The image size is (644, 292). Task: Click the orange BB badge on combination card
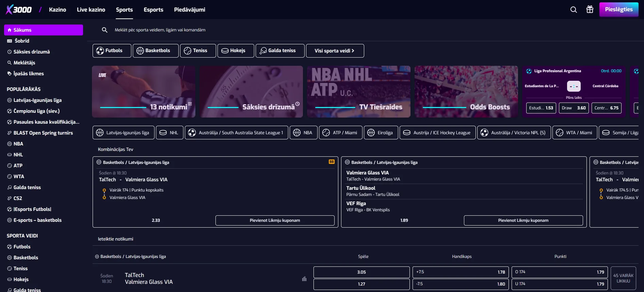[x=332, y=162]
